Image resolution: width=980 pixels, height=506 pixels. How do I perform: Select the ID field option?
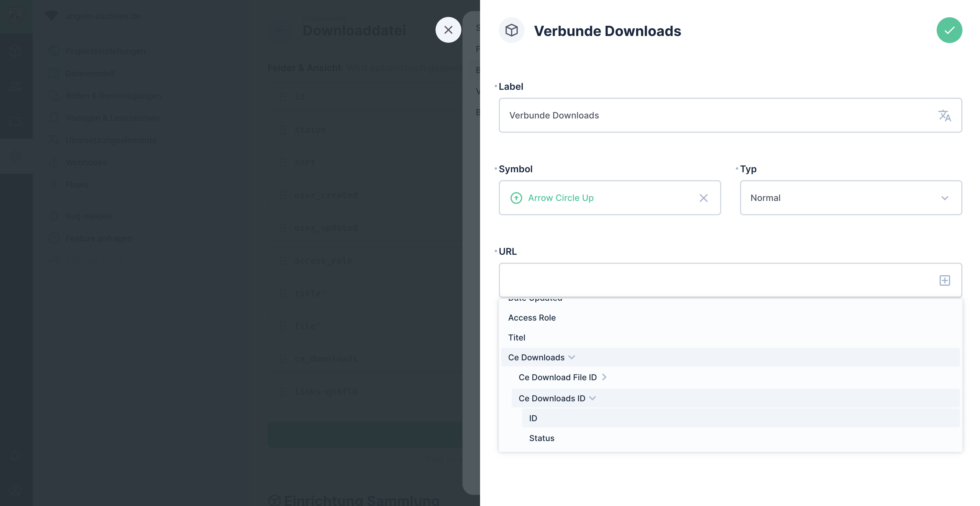533,418
